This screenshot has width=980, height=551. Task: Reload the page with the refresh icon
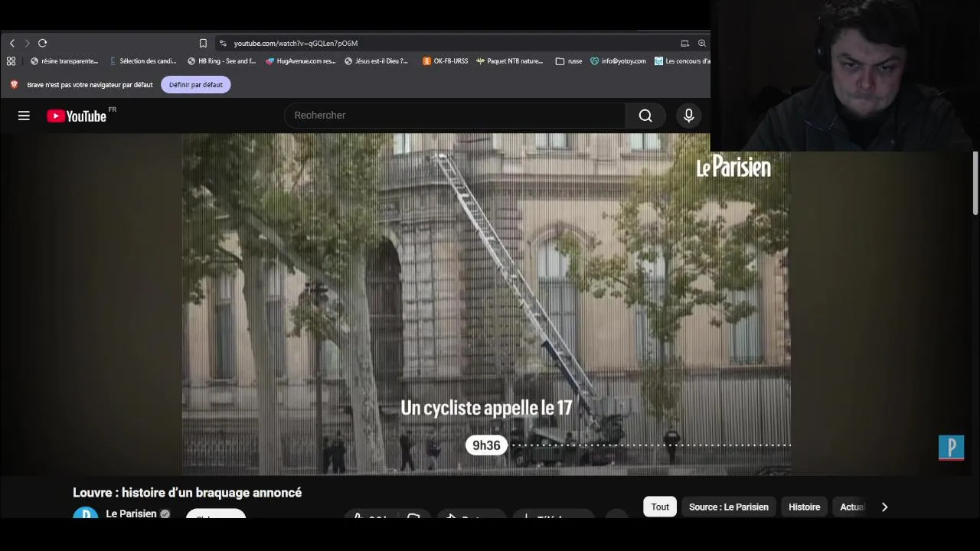point(43,44)
